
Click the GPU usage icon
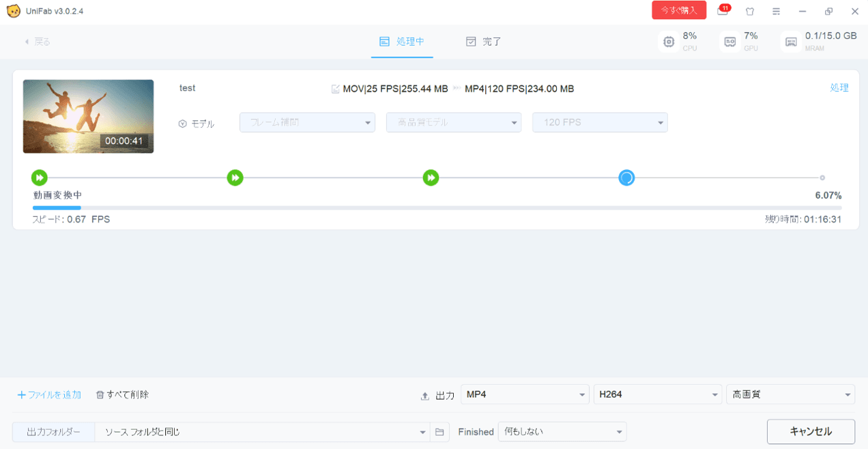coord(729,42)
